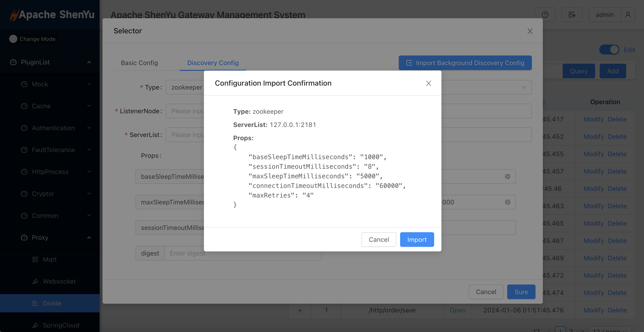Click Import button in confirmation dialog

coord(417,239)
